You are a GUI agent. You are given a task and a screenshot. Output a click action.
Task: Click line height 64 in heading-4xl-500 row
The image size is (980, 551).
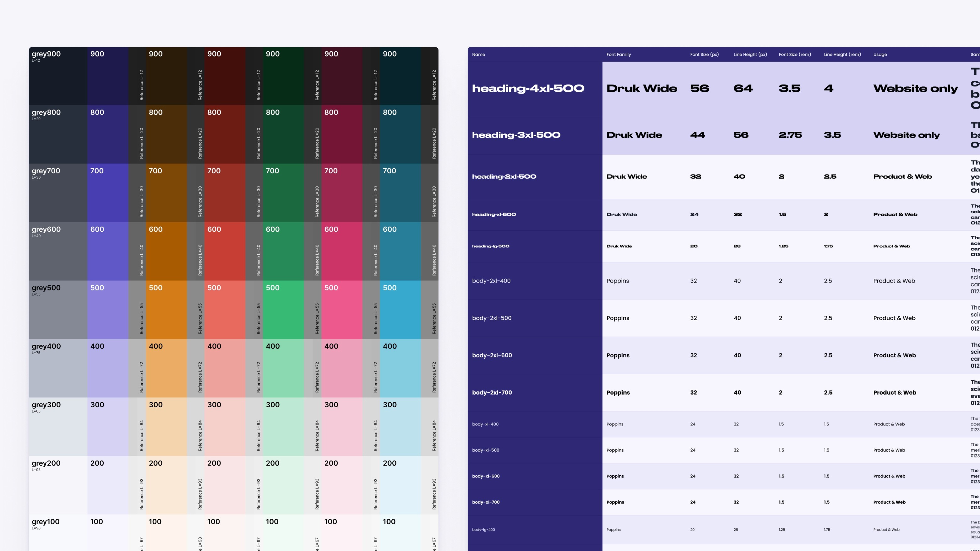tap(743, 89)
